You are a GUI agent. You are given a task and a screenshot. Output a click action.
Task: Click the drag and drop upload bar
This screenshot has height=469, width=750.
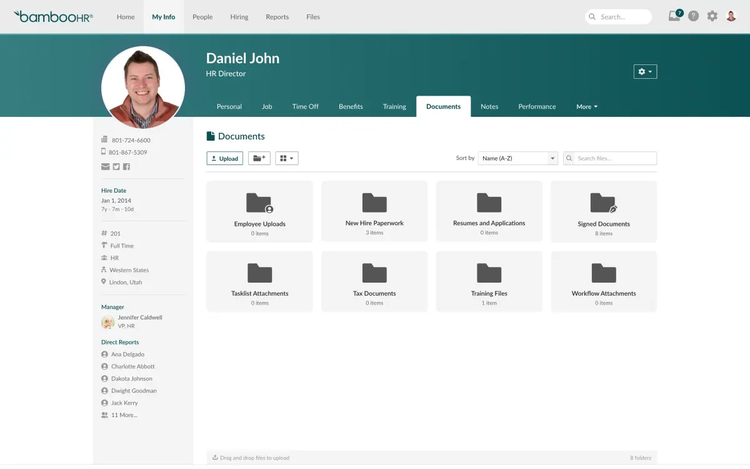coord(432,458)
